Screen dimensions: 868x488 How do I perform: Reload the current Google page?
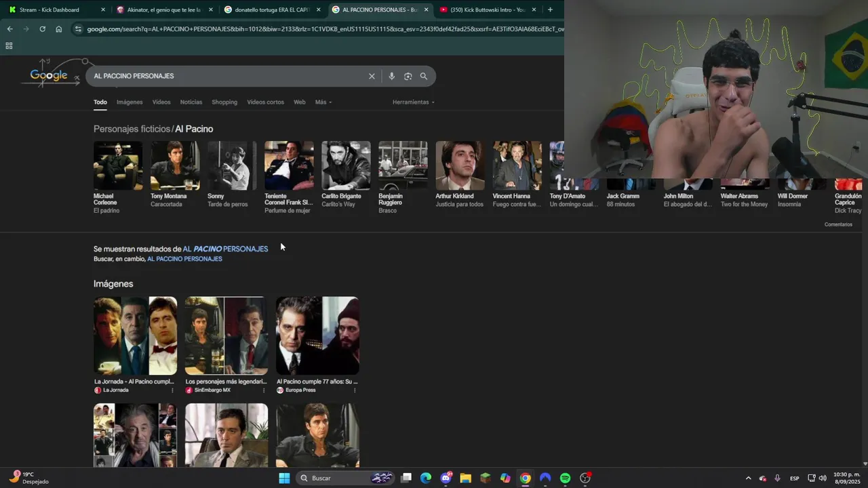42,29
